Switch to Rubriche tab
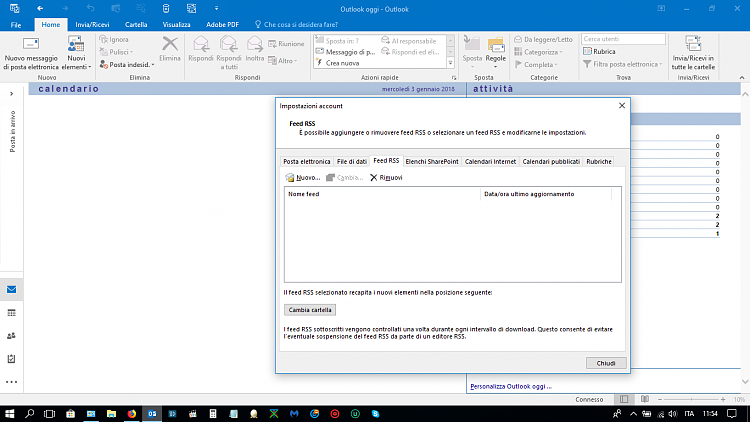The height and width of the screenshot is (422, 750). click(599, 162)
